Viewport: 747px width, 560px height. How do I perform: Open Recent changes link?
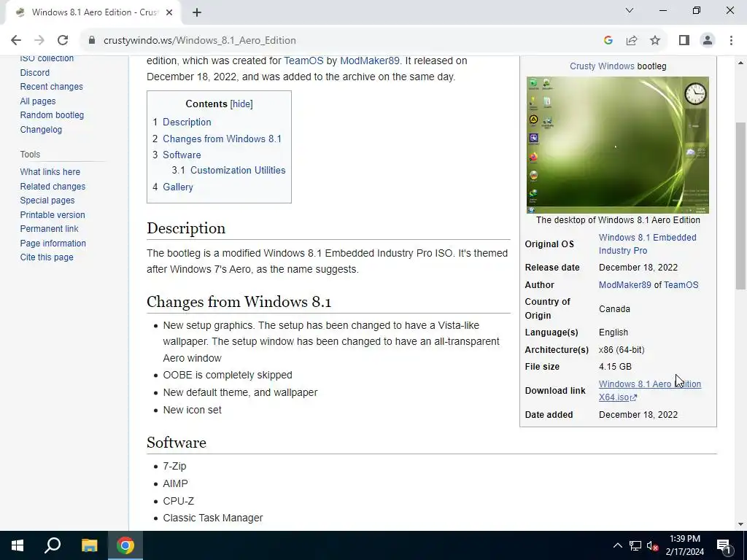pos(52,87)
